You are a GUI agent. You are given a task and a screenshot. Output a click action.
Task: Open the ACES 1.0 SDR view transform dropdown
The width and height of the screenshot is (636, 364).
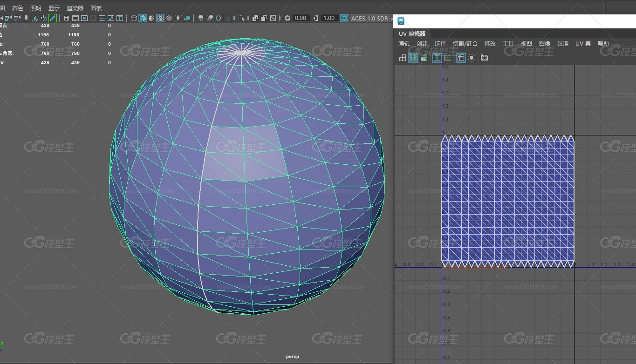pos(372,18)
